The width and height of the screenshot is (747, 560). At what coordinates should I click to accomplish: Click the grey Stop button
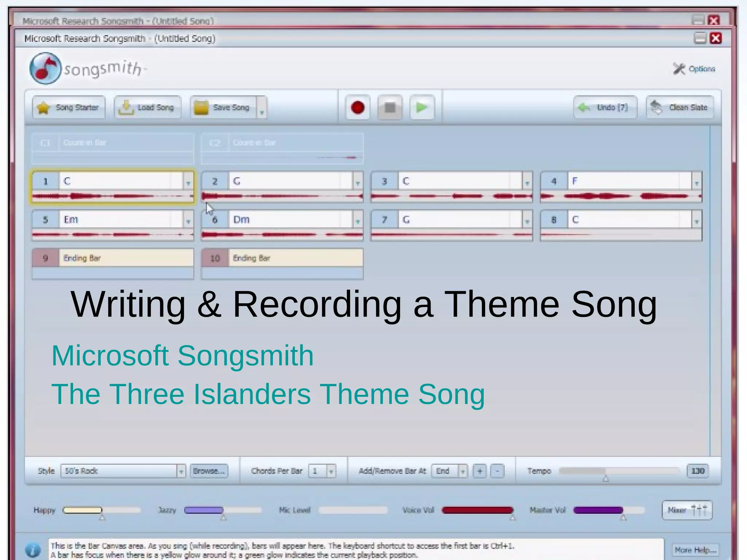390,108
